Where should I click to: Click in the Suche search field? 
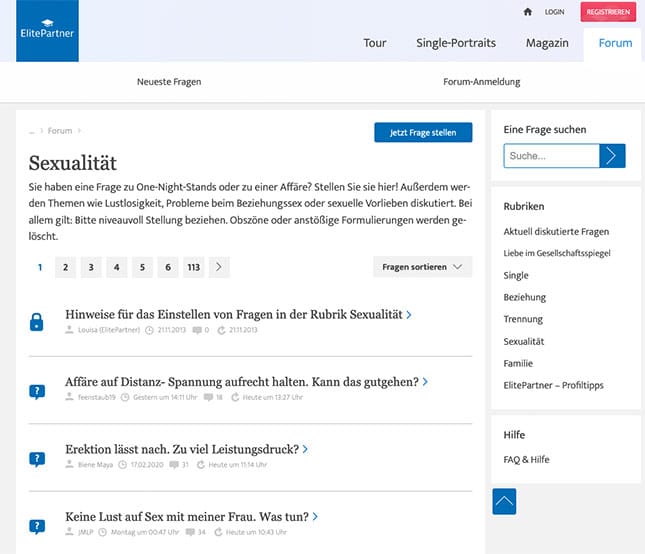(x=551, y=156)
